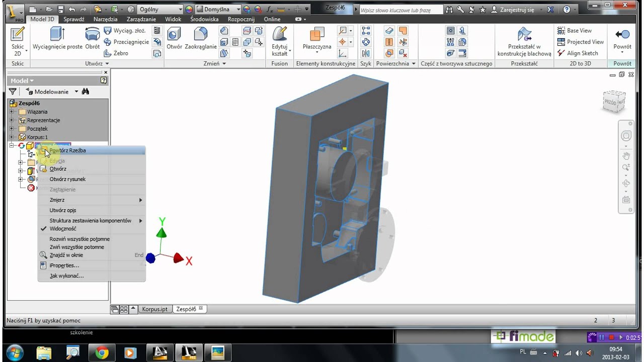Click the Base View tool
Screen dimensions: 644x362
(575, 31)
